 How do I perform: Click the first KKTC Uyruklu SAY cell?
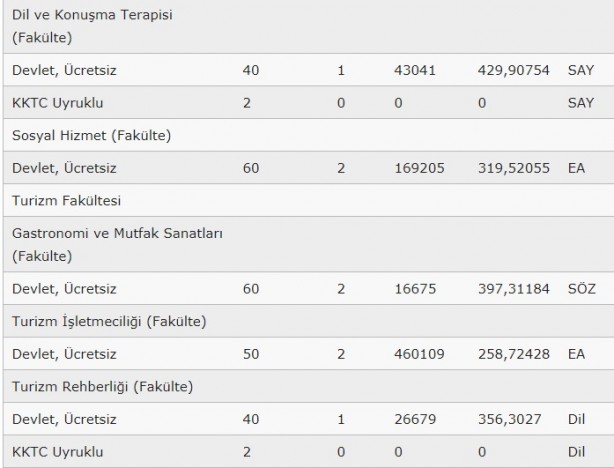click(x=581, y=103)
